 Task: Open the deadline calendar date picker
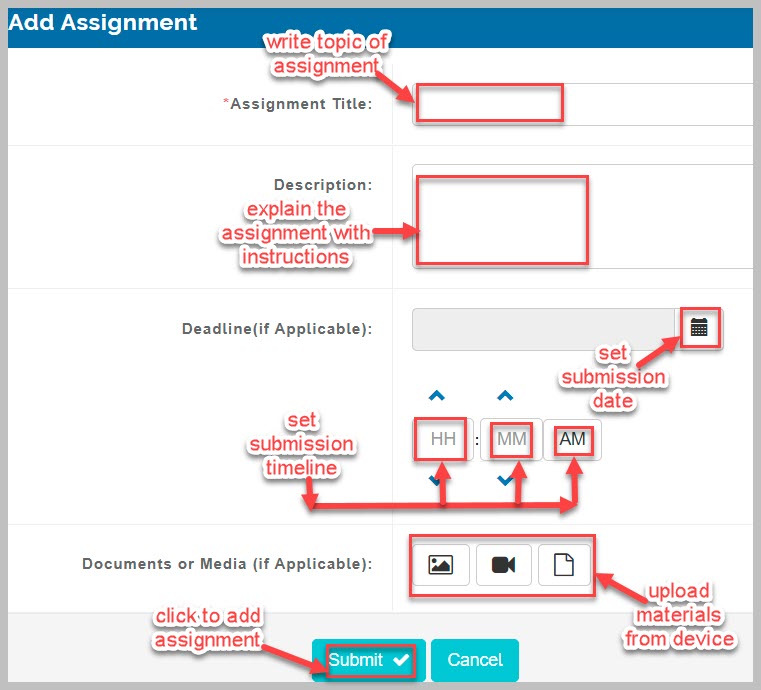click(698, 329)
